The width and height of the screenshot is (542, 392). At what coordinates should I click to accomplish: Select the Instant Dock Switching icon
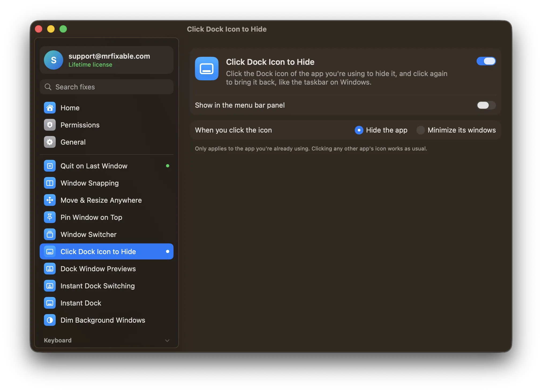(50, 286)
